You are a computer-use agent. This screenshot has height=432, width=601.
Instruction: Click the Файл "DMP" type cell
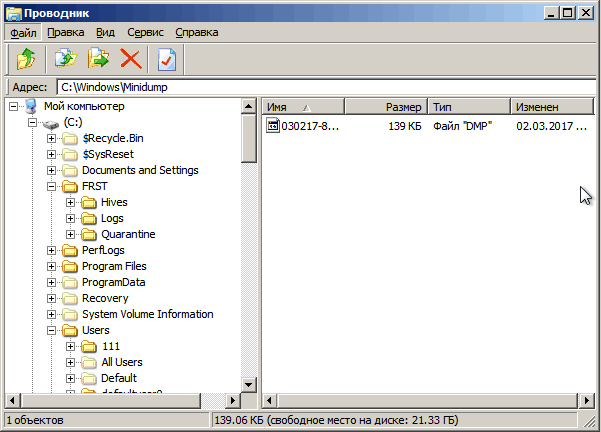point(462,126)
